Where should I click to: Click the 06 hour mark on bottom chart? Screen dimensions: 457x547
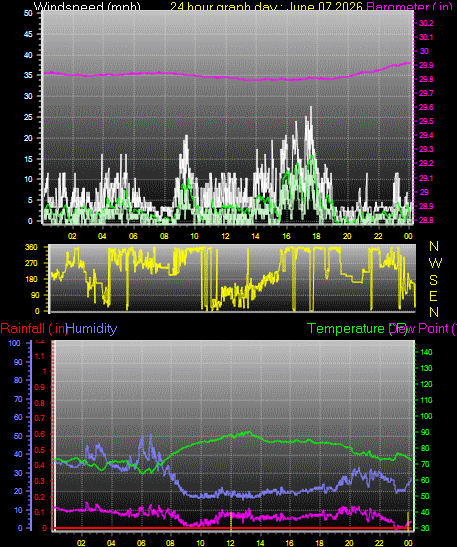pyautogui.click(x=141, y=543)
